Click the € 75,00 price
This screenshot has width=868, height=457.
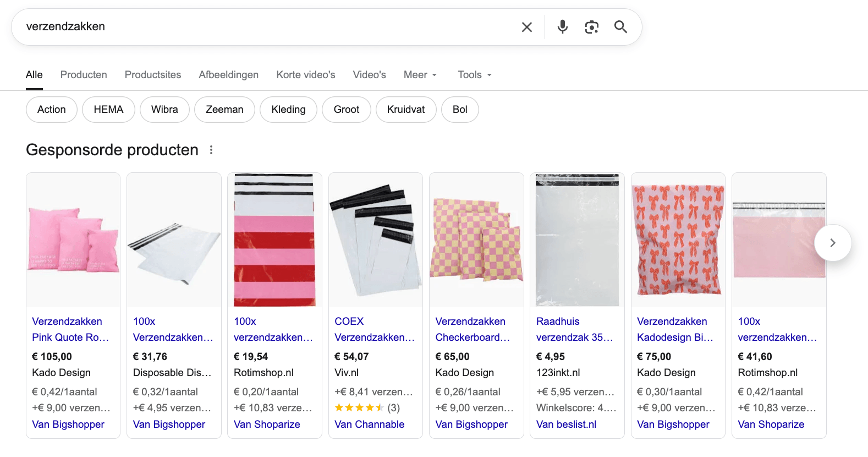tap(654, 357)
